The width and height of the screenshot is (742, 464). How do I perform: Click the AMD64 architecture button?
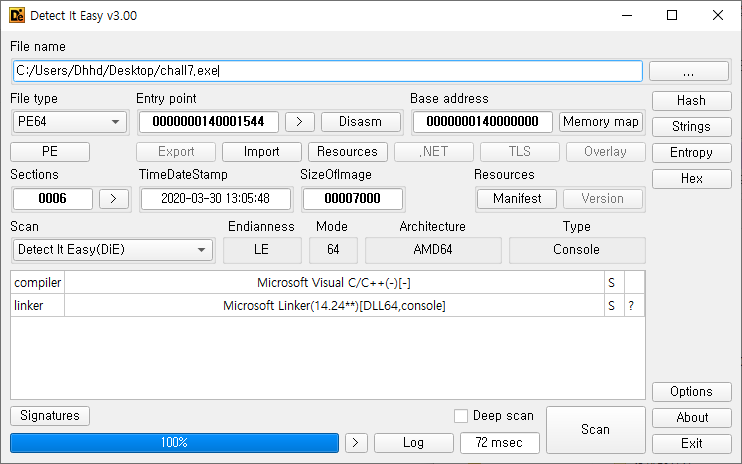[433, 250]
